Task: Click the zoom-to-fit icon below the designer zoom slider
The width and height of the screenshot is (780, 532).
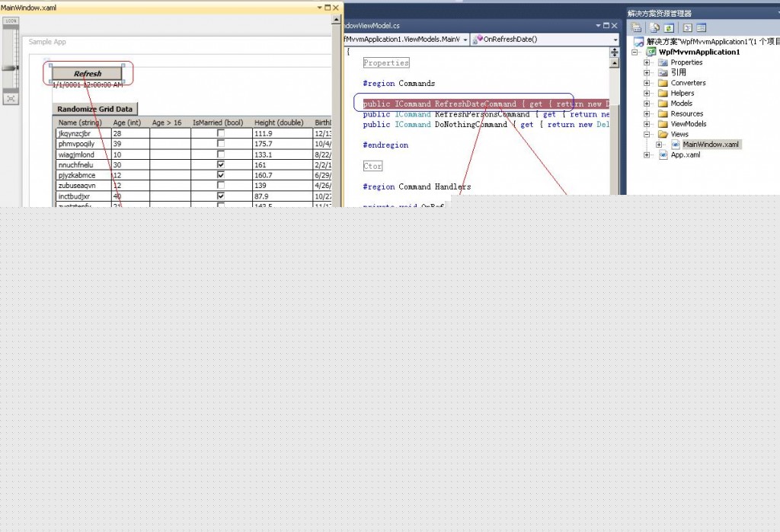Action: tap(11, 97)
